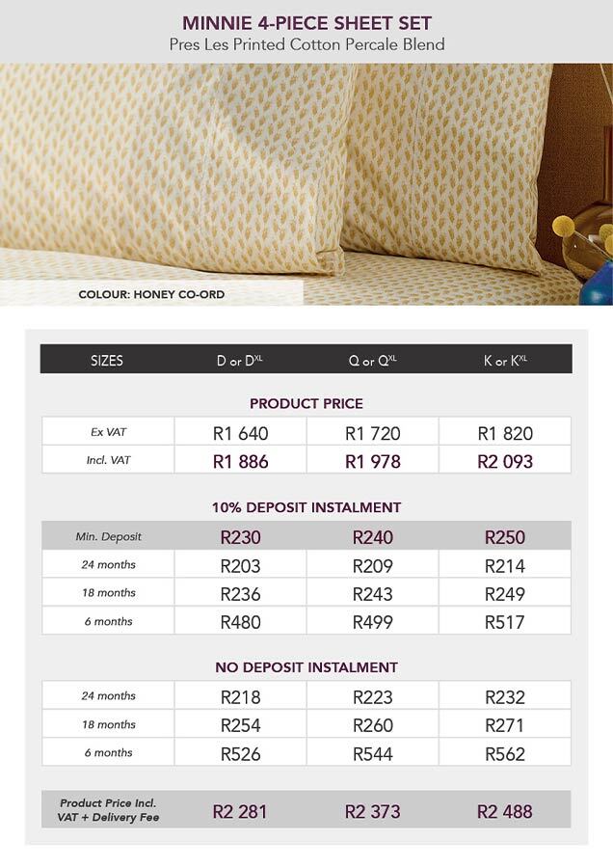Click the Product Price Incl. VAT + Delivery Fee label

(108, 810)
